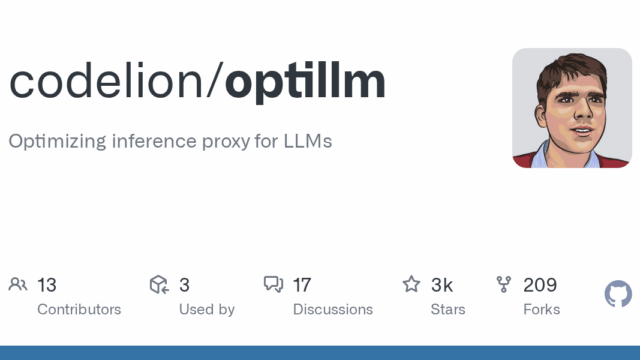Click the Contributors people icon
Screen dimensions: 640x360
click(x=18, y=284)
